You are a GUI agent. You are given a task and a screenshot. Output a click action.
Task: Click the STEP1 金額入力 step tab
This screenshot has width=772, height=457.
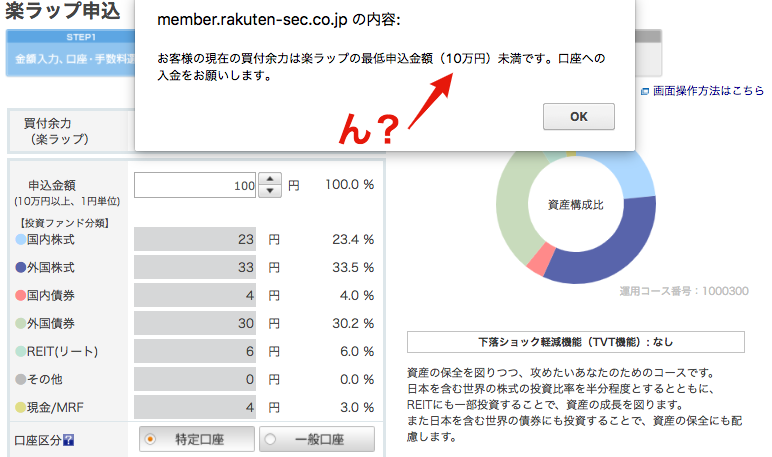(x=70, y=53)
